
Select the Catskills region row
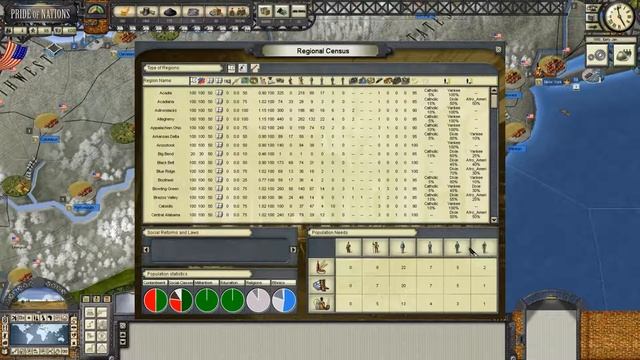click(316, 206)
